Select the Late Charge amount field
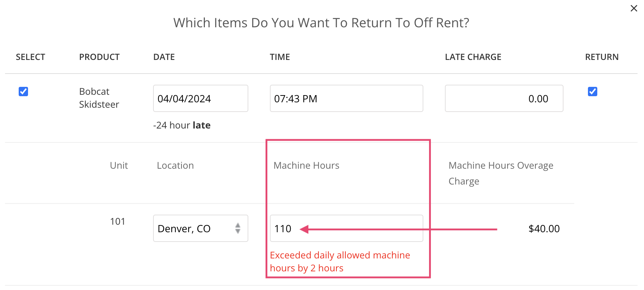The image size is (644, 290). point(503,98)
